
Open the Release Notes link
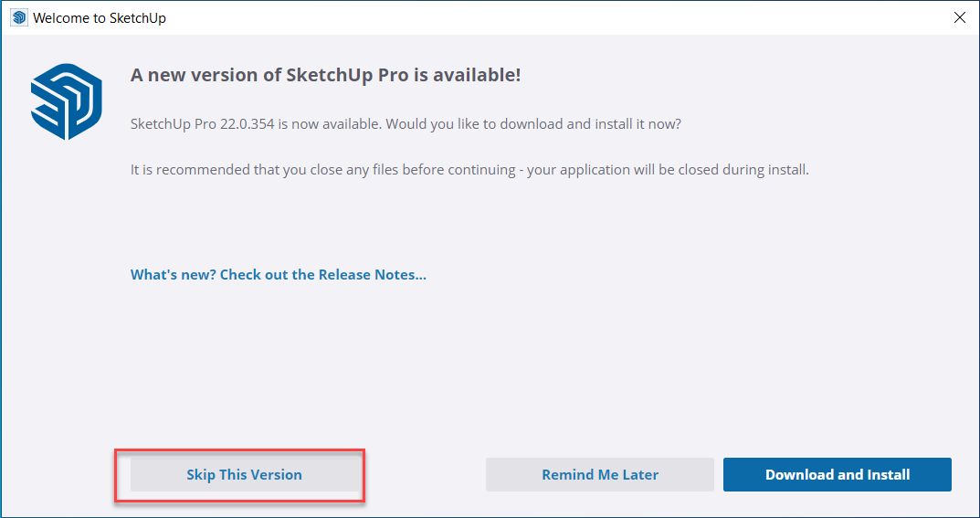coord(279,274)
